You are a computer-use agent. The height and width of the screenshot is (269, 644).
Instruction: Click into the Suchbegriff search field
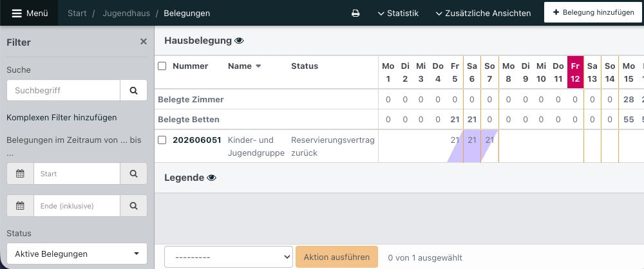(x=64, y=90)
